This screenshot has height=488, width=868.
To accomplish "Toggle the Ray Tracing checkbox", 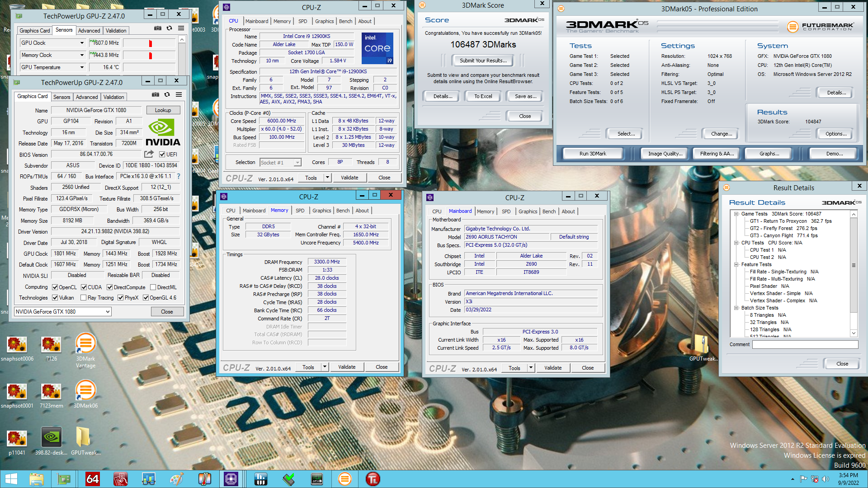I will (x=83, y=298).
